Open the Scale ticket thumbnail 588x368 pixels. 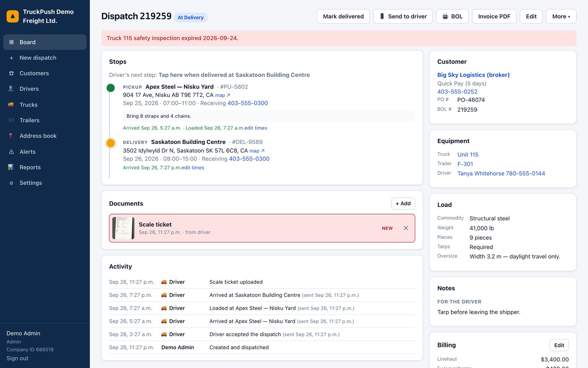[x=123, y=228]
